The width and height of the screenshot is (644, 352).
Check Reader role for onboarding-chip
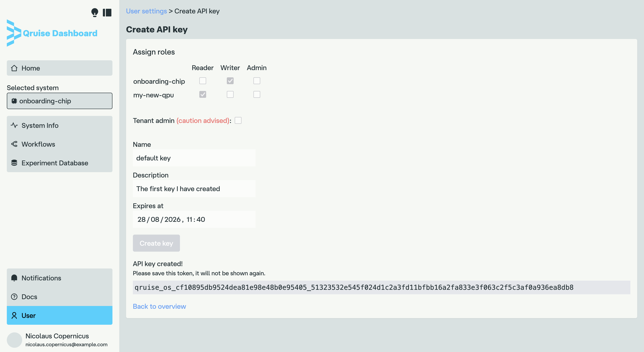coord(203,81)
